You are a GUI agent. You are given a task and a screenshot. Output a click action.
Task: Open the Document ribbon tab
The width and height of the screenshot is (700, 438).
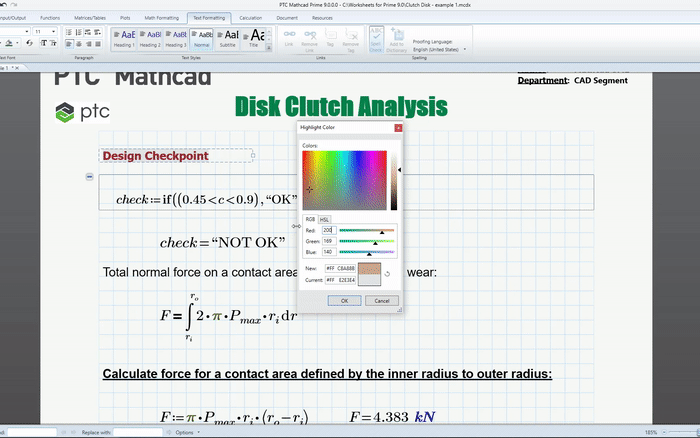(287, 18)
